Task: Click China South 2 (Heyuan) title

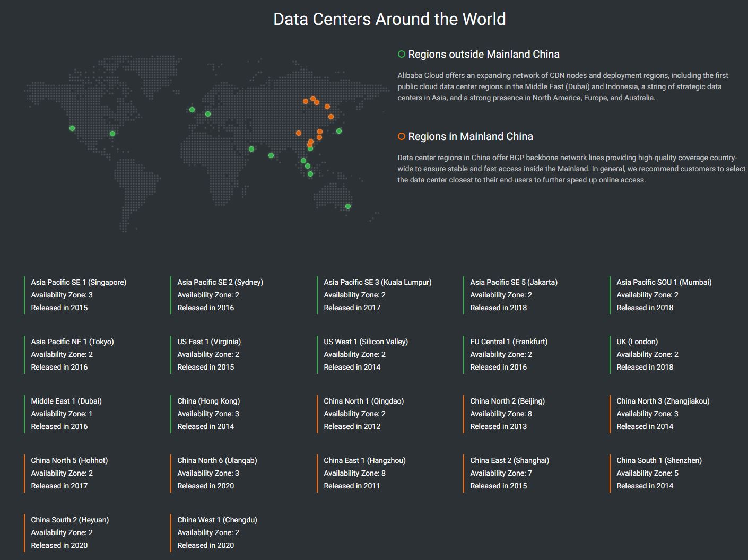Action: pyautogui.click(x=70, y=520)
